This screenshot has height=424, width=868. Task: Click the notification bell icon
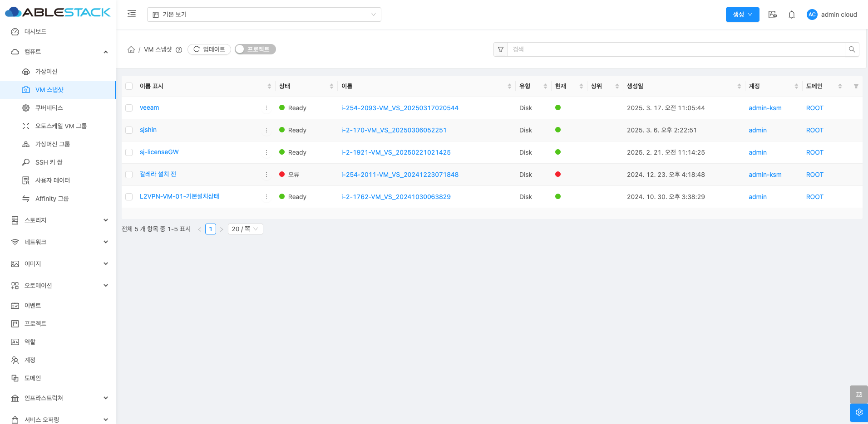tap(791, 15)
